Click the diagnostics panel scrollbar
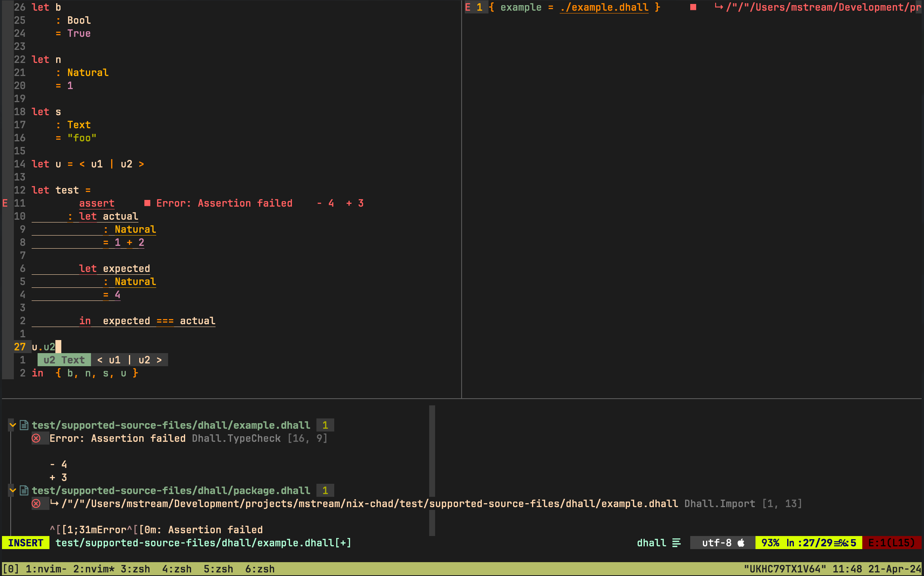The image size is (924, 576). coord(432,470)
